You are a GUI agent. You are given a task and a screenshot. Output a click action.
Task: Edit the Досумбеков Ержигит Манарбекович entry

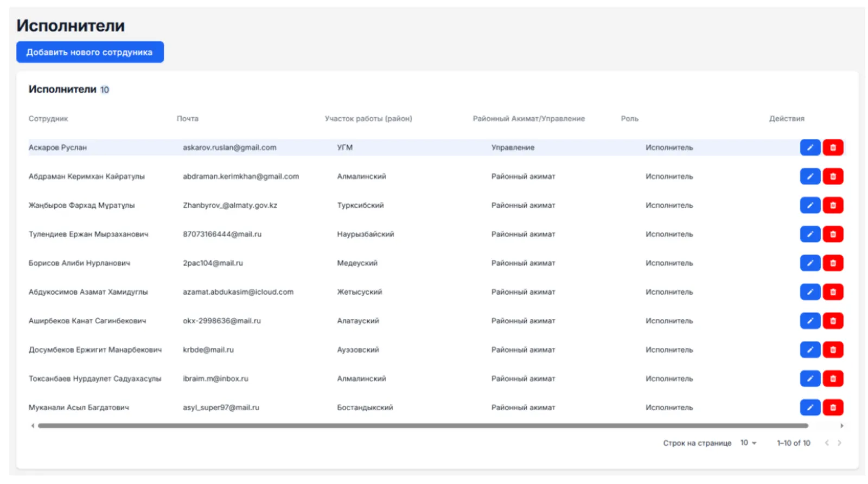coord(809,350)
